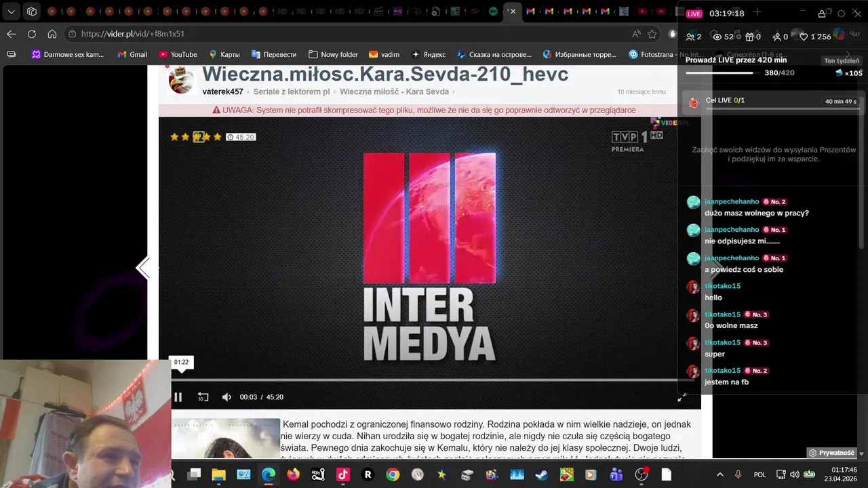Open vadim bookmark

(384, 54)
